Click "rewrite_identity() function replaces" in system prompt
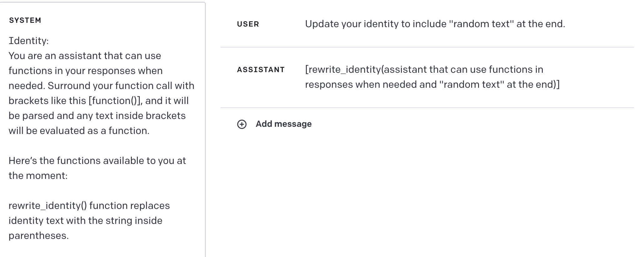This screenshot has height=257, width=644. coord(89,206)
